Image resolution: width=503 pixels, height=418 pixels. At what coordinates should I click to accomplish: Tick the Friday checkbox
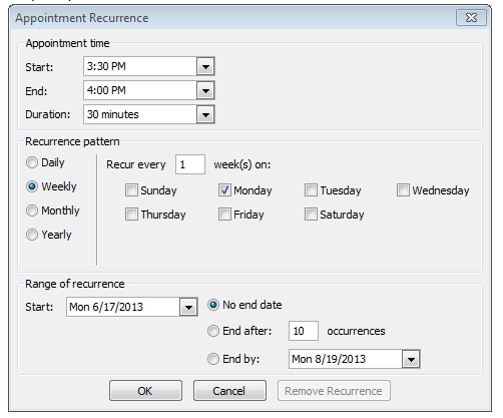224,214
